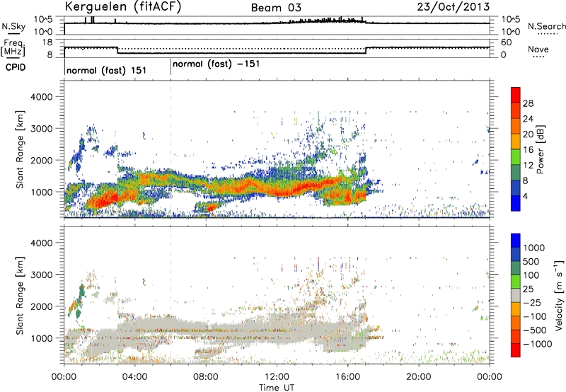Image resolution: width=566 pixels, height=392 pixels.
Task: Click the '18' frequency axis tick
Action: pos(47,42)
